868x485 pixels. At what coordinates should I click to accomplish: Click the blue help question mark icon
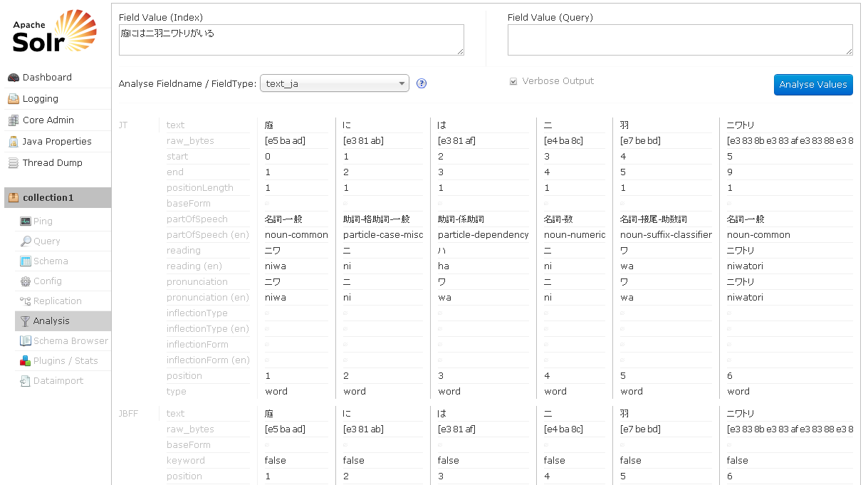[422, 83]
